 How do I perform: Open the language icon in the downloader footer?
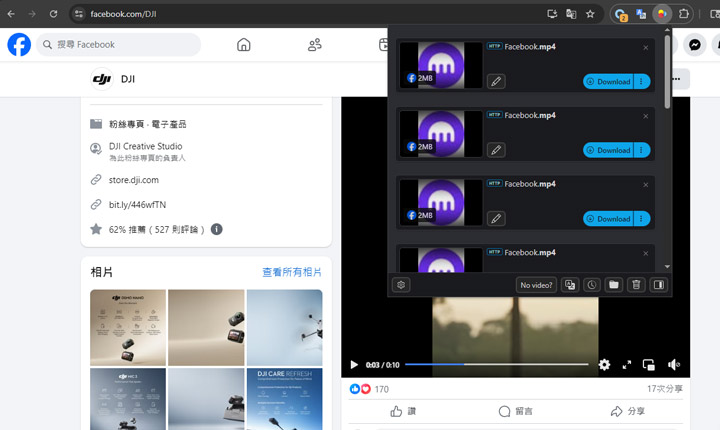570,285
